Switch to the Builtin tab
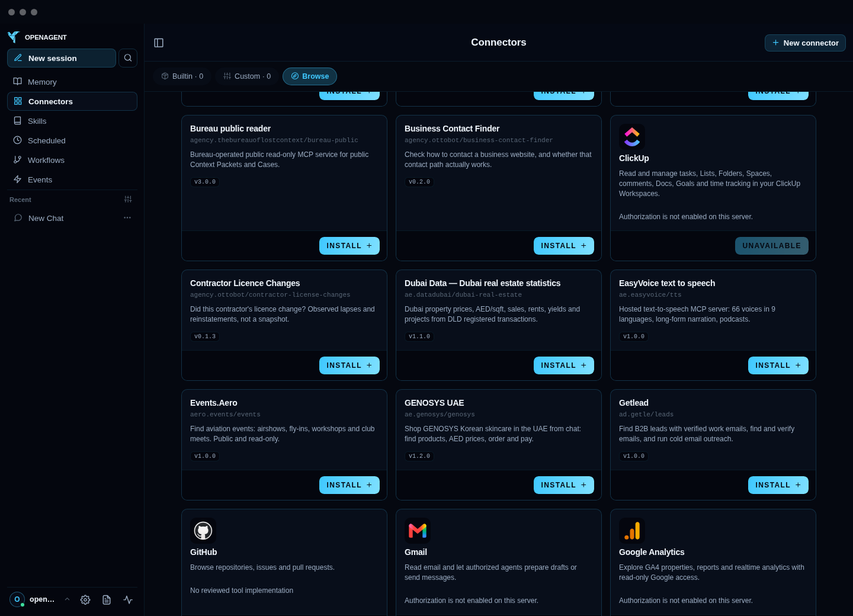The image size is (853, 616). 182,76
